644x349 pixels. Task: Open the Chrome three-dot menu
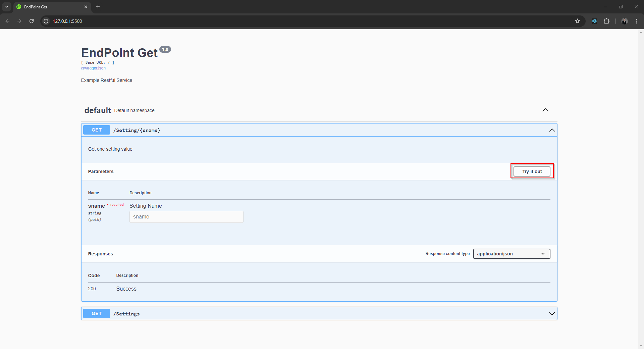pos(636,21)
